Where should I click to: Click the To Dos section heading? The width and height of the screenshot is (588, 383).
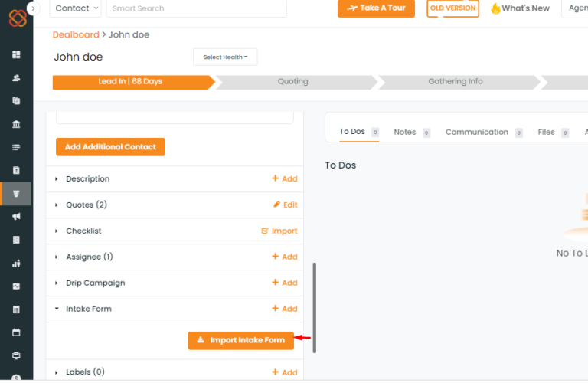tap(341, 165)
